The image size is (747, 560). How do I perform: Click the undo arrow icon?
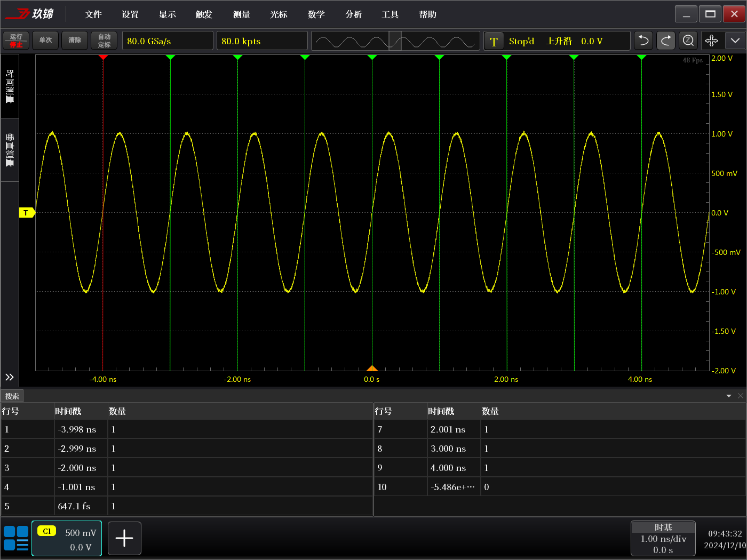(643, 41)
